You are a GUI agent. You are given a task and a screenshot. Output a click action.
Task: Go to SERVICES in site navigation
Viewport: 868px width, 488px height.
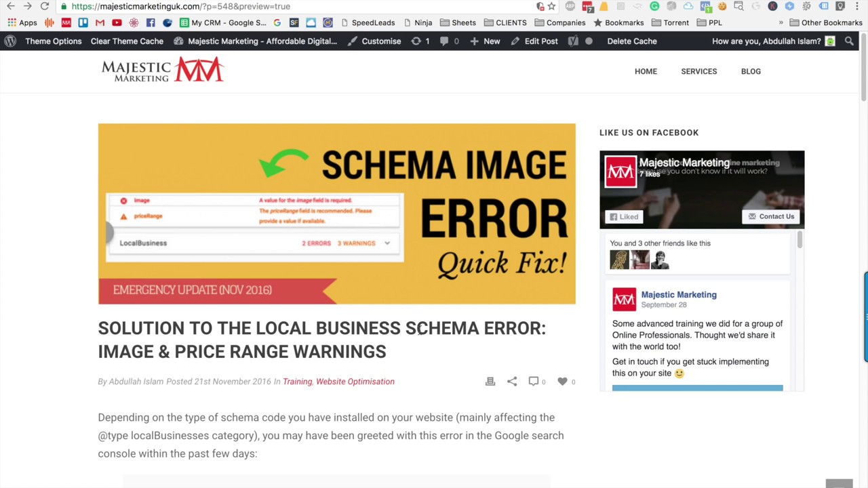click(698, 71)
